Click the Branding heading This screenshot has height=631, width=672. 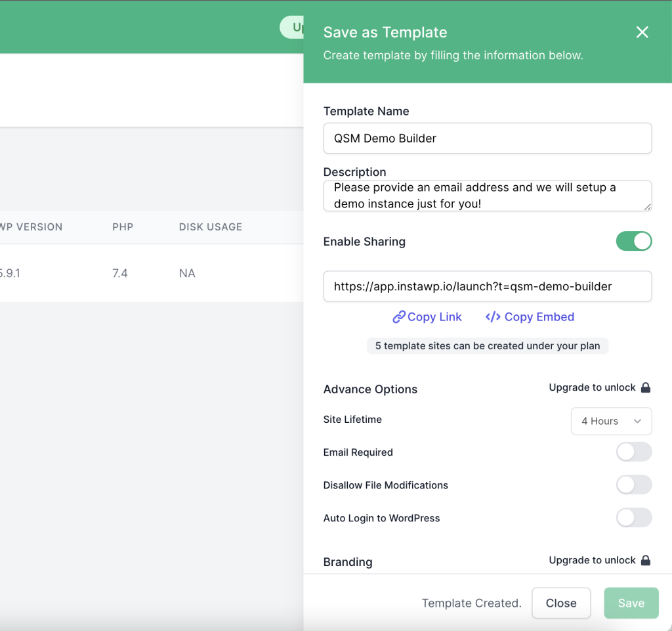348,562
